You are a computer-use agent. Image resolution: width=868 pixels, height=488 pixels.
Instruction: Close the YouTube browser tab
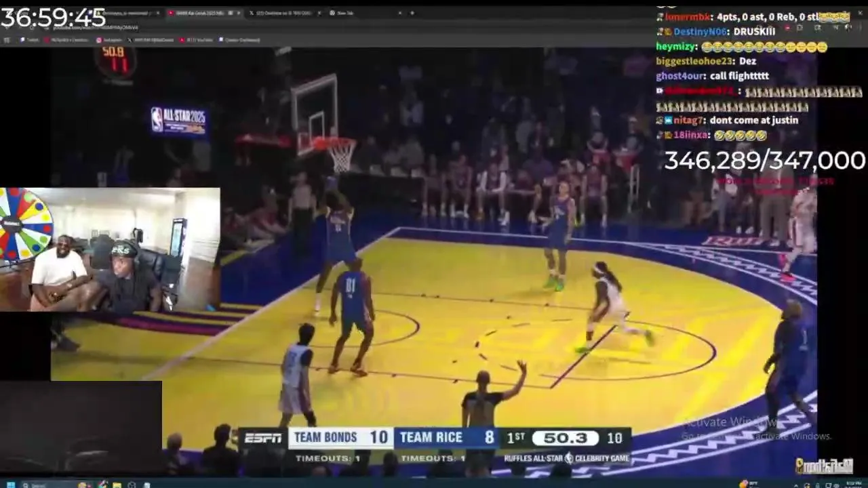[x=239, y=13]
